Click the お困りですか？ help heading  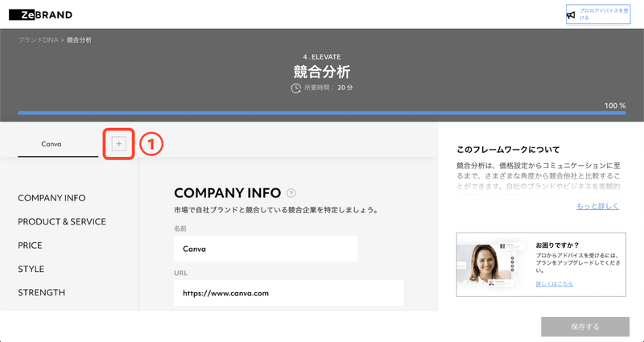(557, 245)
